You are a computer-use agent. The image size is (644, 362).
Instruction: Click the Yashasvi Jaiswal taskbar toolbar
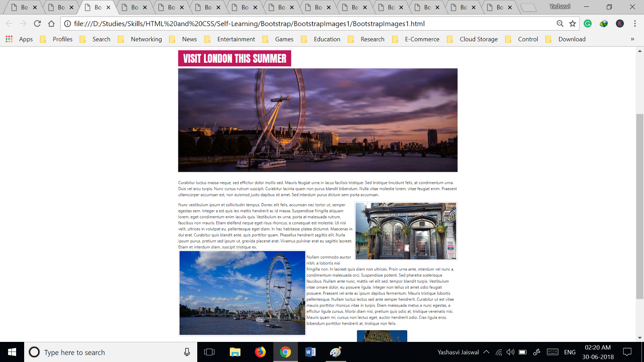tap(458, 352)
